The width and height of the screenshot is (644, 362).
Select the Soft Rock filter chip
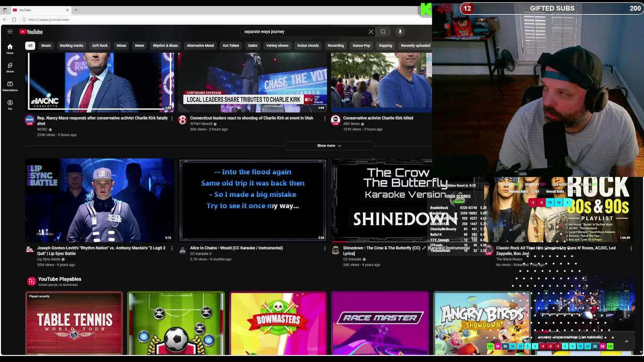(100, 46)
